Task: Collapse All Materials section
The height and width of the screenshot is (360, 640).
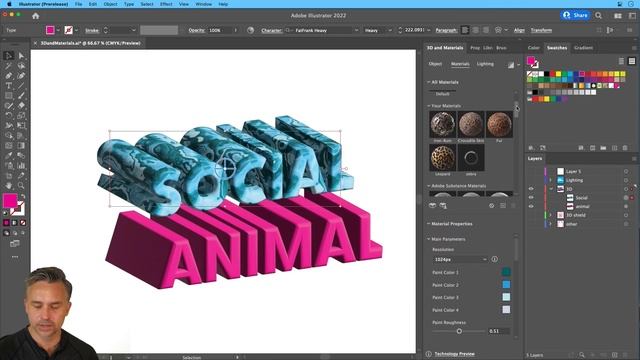Action: (x=429, y=82)
